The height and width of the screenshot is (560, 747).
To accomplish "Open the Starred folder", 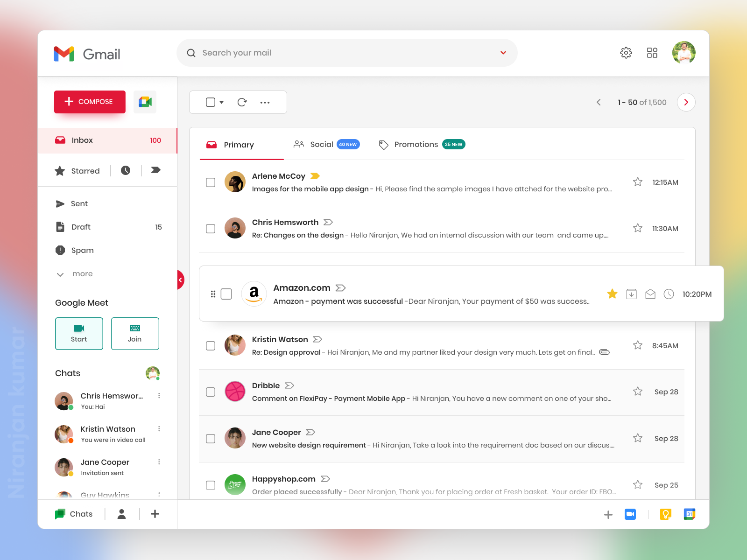I will pyautogui.click(x=78, y=171).
